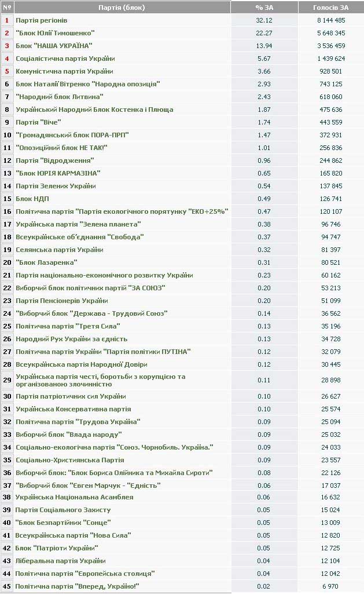Select the vote count 928 501

point(330,71)
